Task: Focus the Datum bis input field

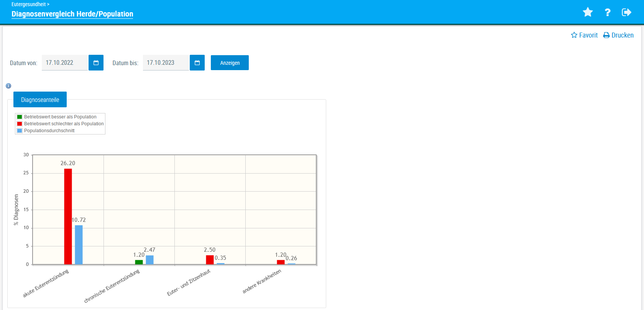Action: 166,63
